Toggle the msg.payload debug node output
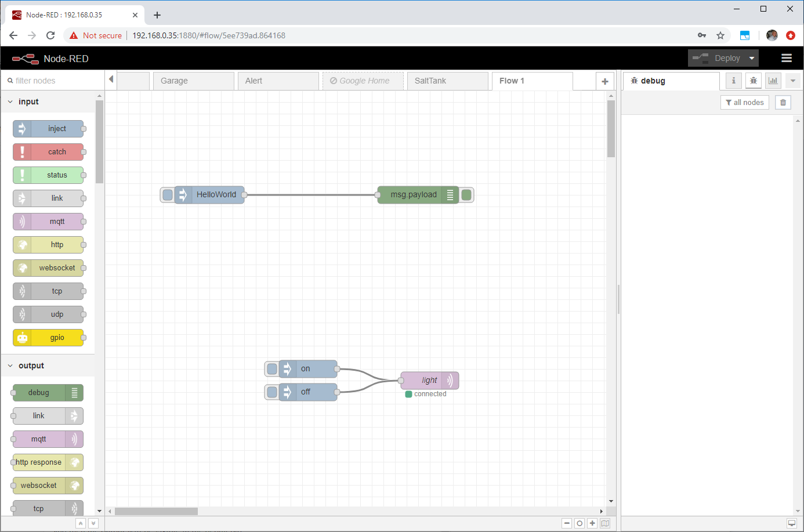This screenshot has height=532, width=804. [466, 195]
